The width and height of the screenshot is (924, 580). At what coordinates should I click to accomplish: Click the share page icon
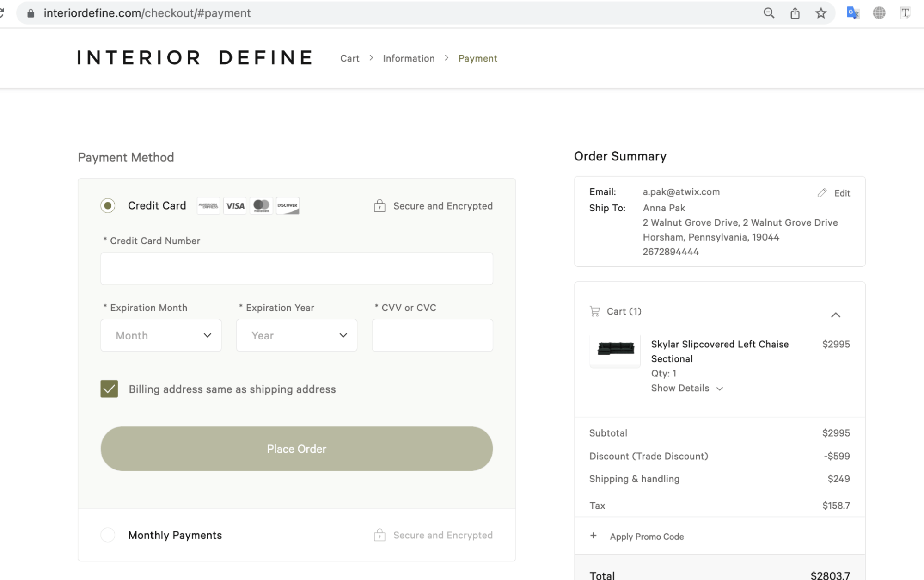click(795, 13)
